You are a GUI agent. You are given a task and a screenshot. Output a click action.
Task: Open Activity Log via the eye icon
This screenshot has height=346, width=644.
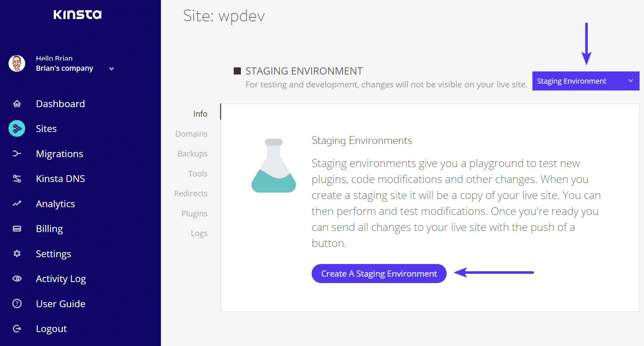point(17,278)
